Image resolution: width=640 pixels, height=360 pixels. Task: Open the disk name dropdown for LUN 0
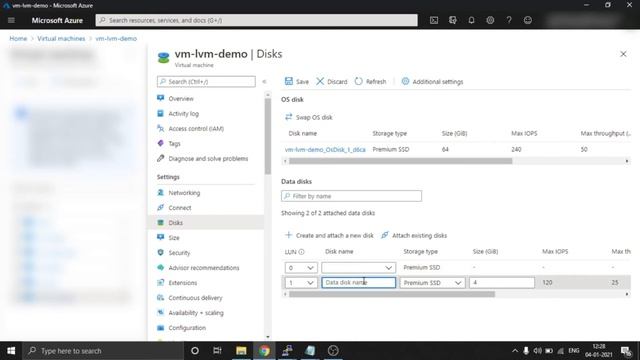[x=358, y=268]
